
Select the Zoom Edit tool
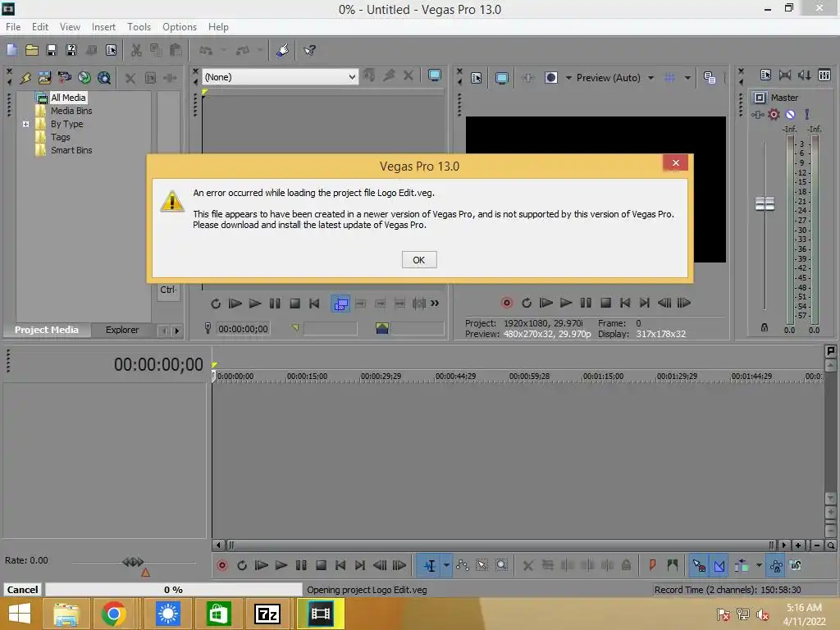coord(501,565)
